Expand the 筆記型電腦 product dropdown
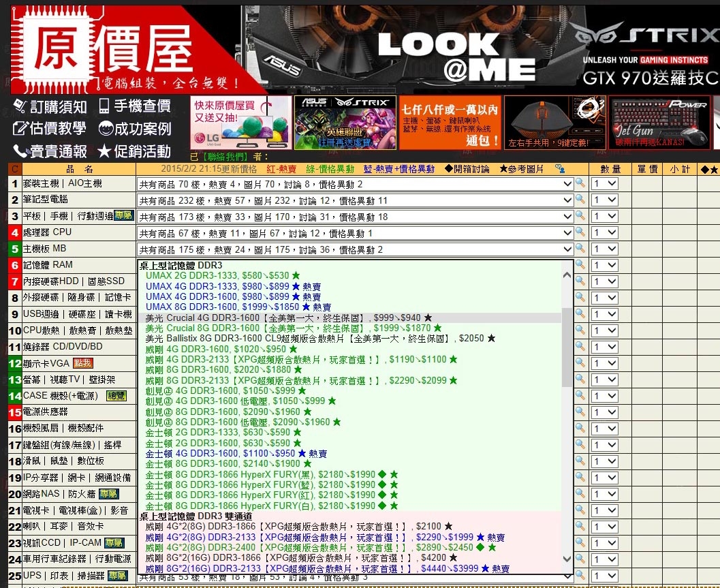The height and width of the screenshot is (588, 720). pos(356,201)
